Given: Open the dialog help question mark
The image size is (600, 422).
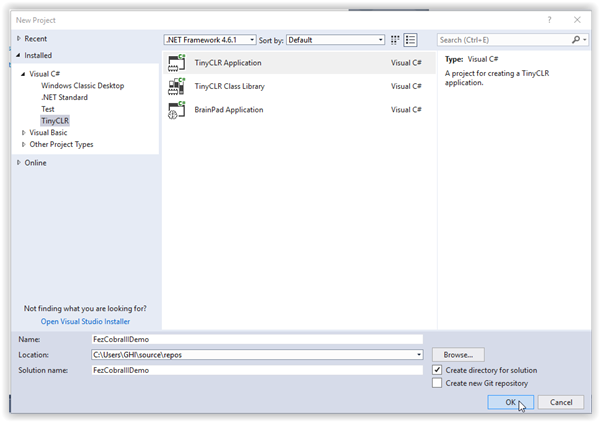Looking at the screenshot, I should point(549,20).
